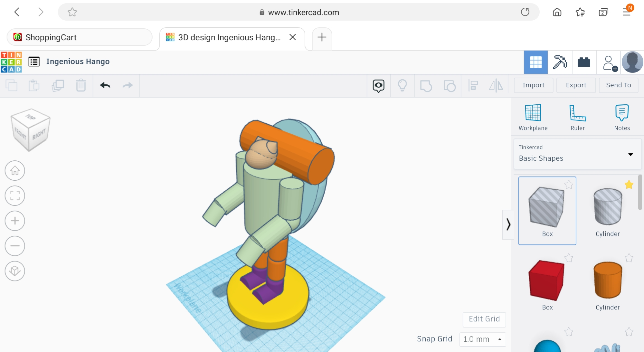Open the Snap Grid 1.0 mm dropdown
Screen dimensions: 644x352
482,339
